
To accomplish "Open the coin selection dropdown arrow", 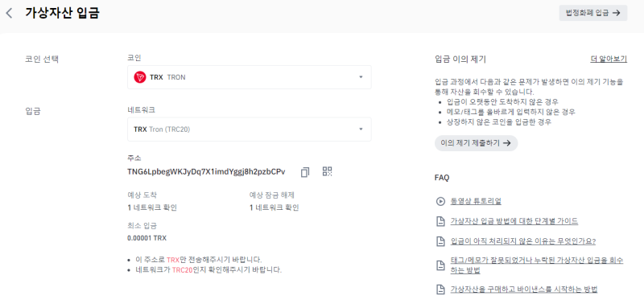I will tap(361, 77).
